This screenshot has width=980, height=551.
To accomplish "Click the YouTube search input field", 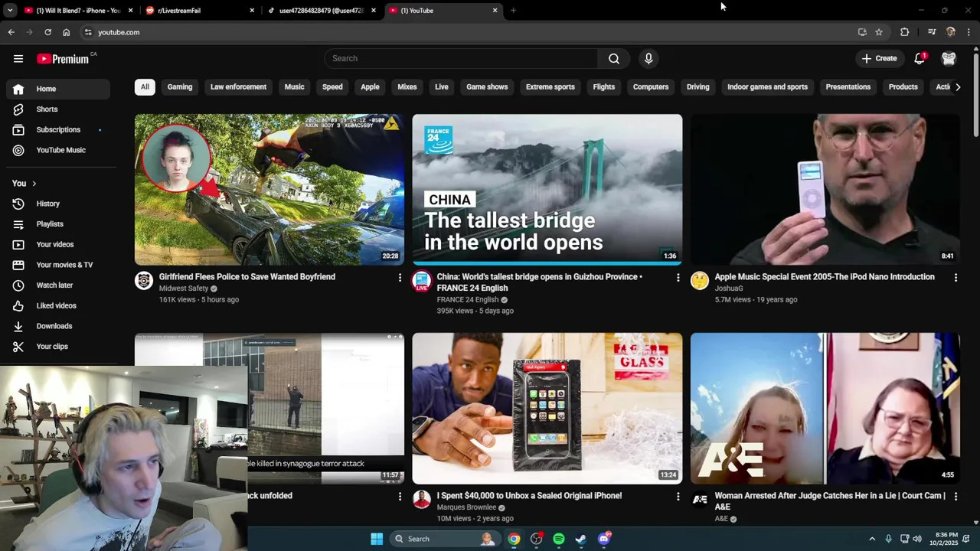I will click(461, 58).
